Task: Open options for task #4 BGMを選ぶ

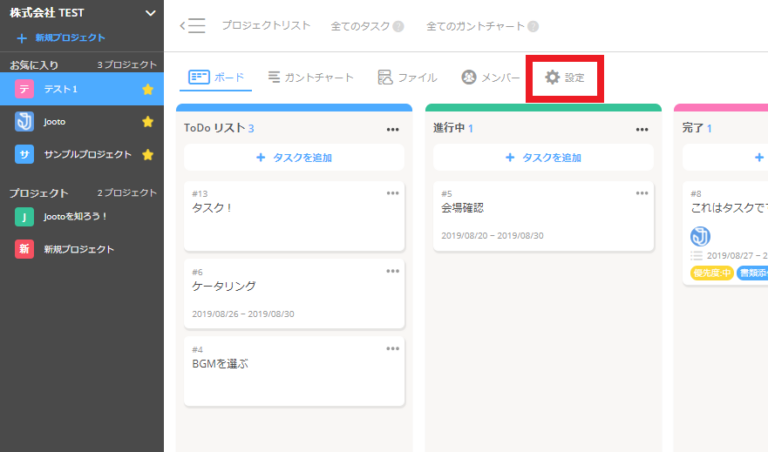Action: (393, 349)
